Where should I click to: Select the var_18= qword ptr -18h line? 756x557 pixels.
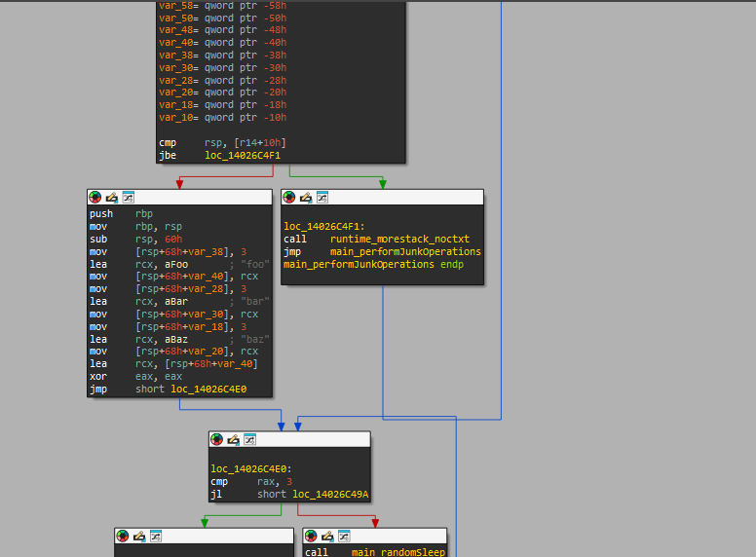click(x=223, y=104)
